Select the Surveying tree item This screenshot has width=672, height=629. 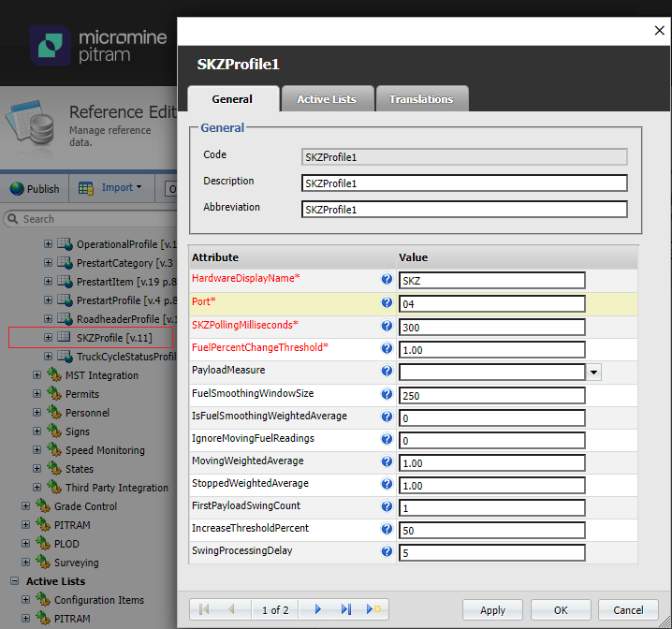[x=77, y=563]
